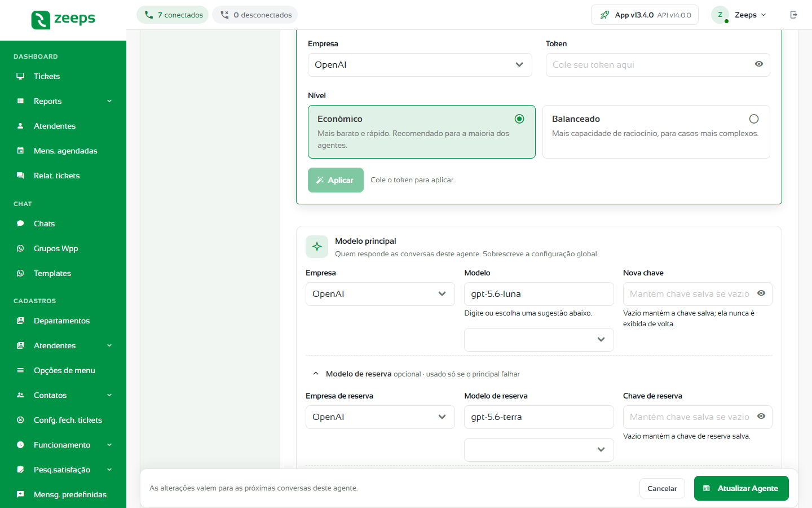
Task: Click the sparkle icon beside Modelo principal
Action: 317,247
